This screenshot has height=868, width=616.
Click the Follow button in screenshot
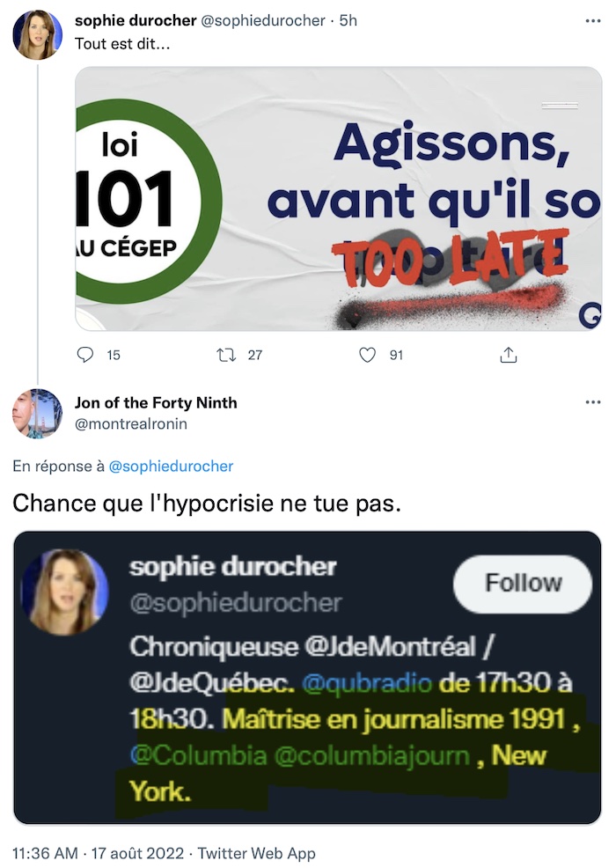pos(523,584)
